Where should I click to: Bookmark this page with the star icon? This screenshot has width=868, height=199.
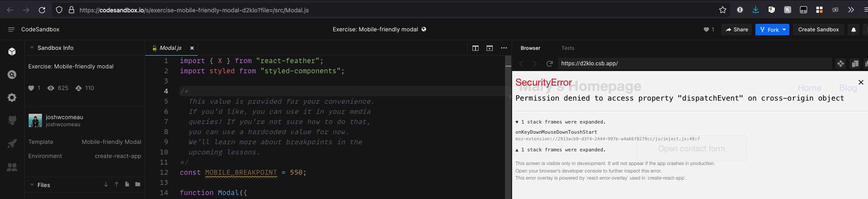click(723, 10)
